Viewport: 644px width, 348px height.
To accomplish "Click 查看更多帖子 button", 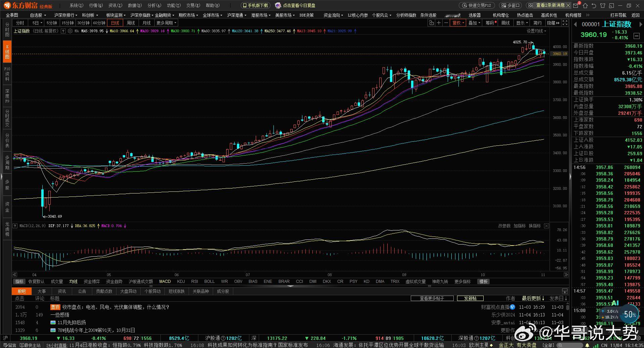I will 432,298.
